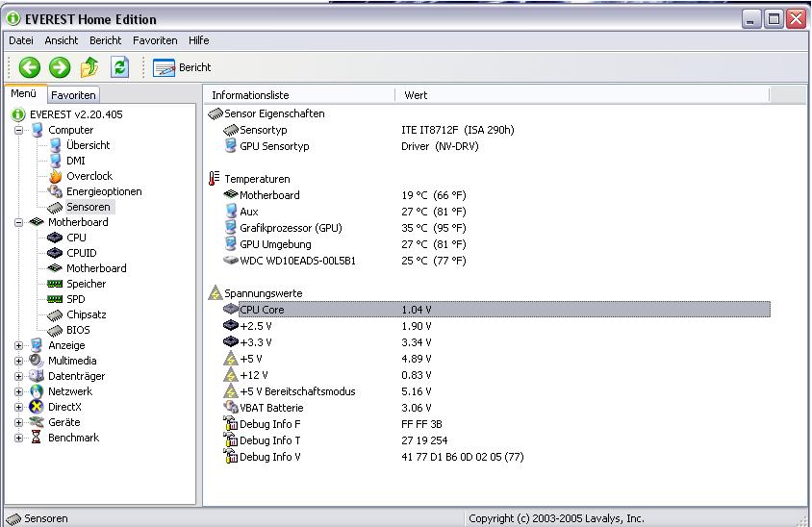This screenshot has width=812, height=527.
Task: Click the Datenträger drive icon
Action: [37, 376]
